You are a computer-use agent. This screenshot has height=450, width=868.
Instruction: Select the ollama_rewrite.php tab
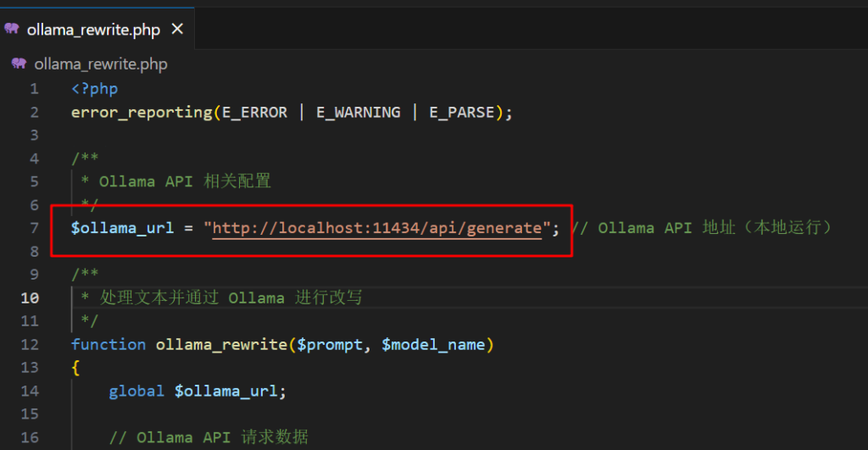pyautogui.click(x=93, y=30)
